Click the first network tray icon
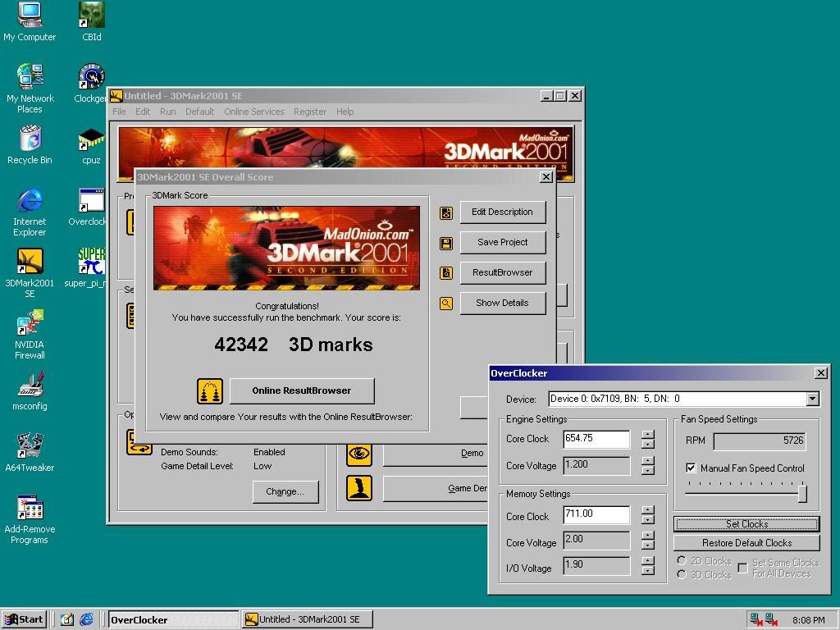The image size is (840, 630). click(756, 619)
